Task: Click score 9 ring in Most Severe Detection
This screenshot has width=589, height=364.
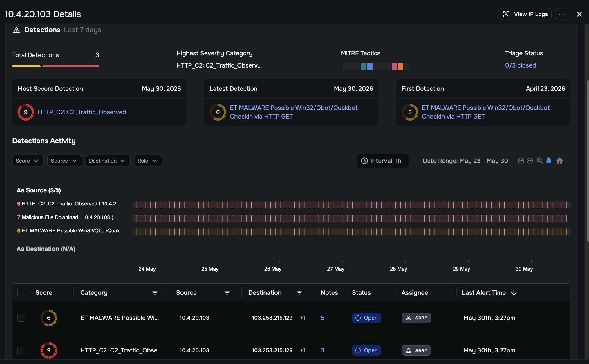Action: click(x=26, y=112)
